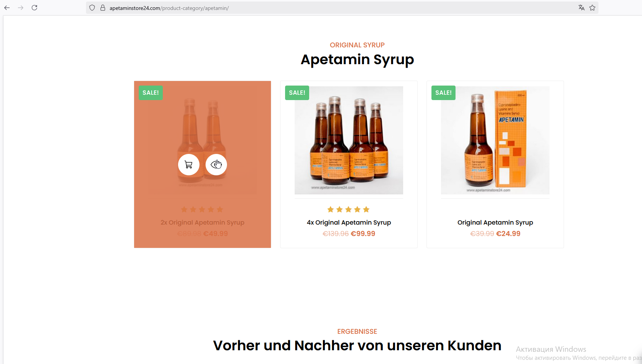Select the crossed-out €39.99 price
The height and width of the screenshot is (364, 642).
tap(482, 234)
